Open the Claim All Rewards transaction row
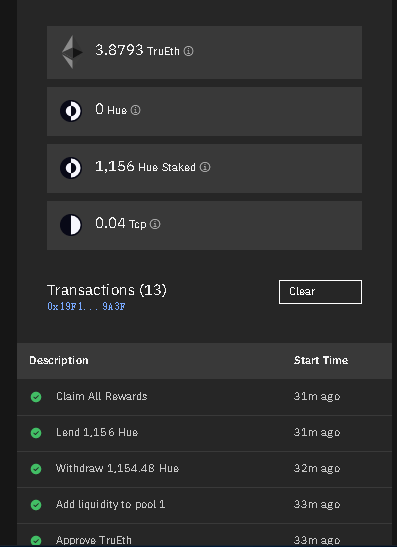The width and height of the screenshot is (397, 547). (x=204, y=397)
